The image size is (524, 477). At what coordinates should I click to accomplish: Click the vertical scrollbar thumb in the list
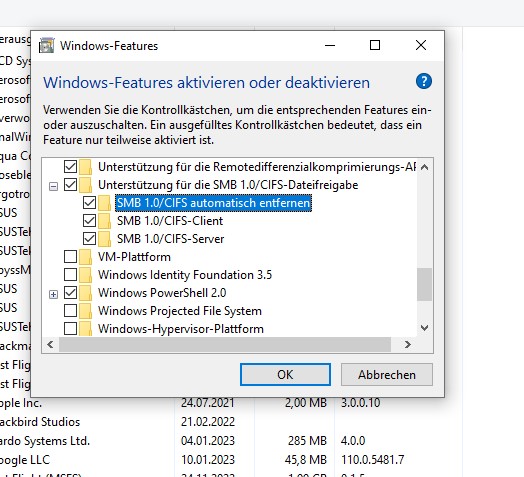[x=424, y=284]
